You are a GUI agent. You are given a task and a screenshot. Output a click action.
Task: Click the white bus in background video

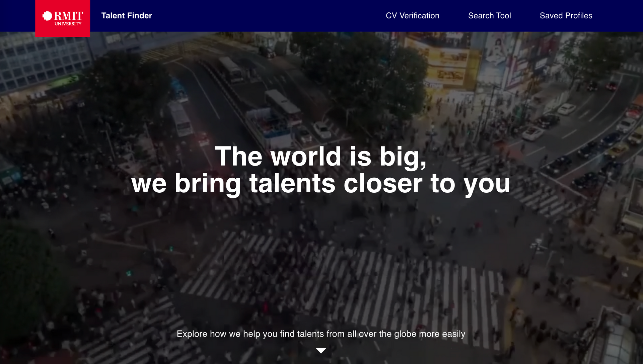(181, 119)
